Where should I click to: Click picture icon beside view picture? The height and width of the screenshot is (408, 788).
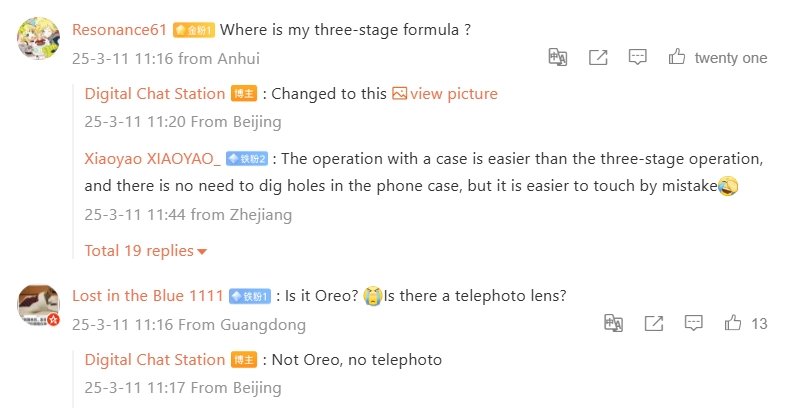(400, 93)
